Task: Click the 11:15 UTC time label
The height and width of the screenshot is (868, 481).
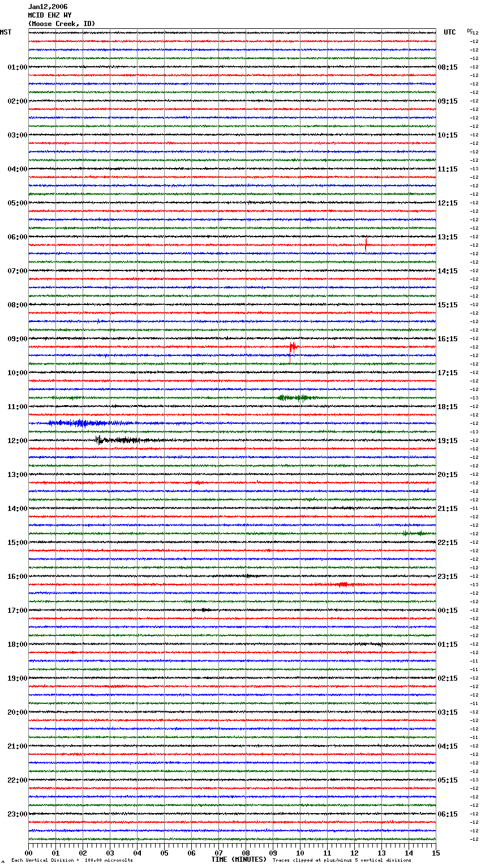Action: (x=448, y=169)
